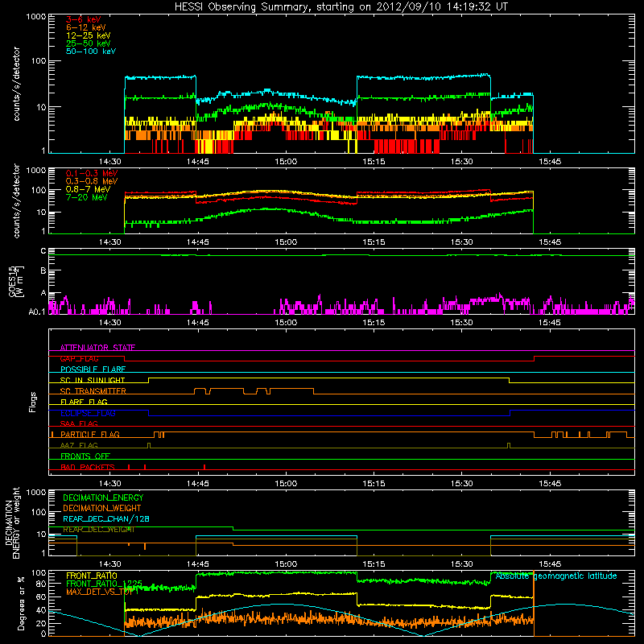The image size is (644, 644).
Task: Select the 50-100 keV legend label
Action: pos(91,52)
